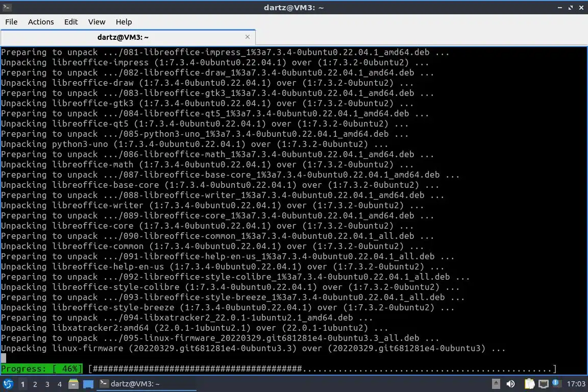Screen dimensions: 588x392
Task: Open the Edit menu
Action: pyautogui.click(x=71, y=22)
